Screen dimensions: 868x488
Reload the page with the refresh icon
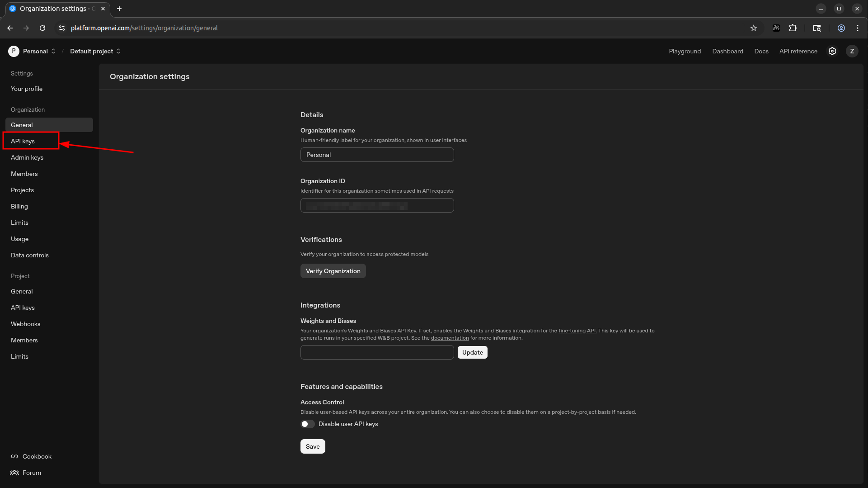click(42, 28)
